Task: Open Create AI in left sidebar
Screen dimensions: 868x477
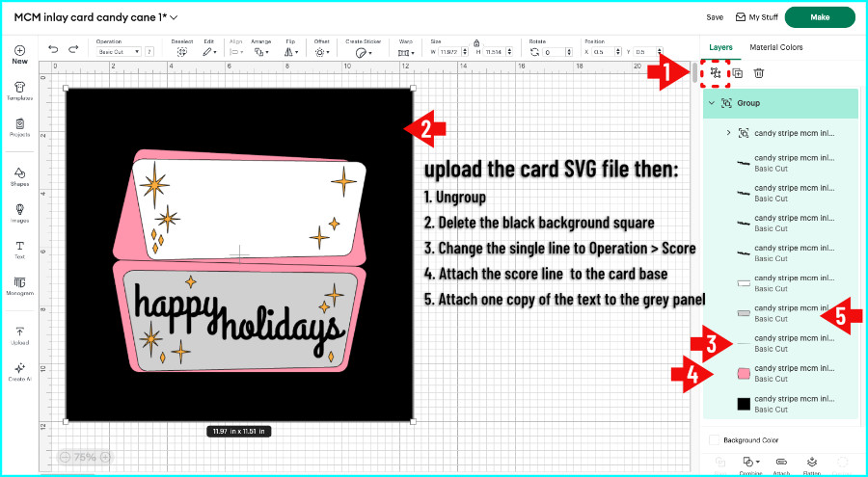Action: pos(19,372)
